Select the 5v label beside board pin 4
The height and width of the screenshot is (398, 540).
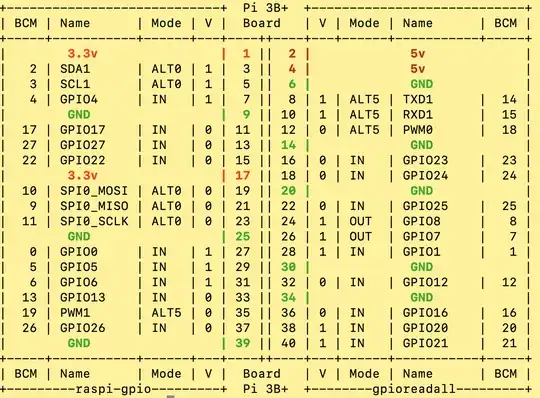(417, 69)
